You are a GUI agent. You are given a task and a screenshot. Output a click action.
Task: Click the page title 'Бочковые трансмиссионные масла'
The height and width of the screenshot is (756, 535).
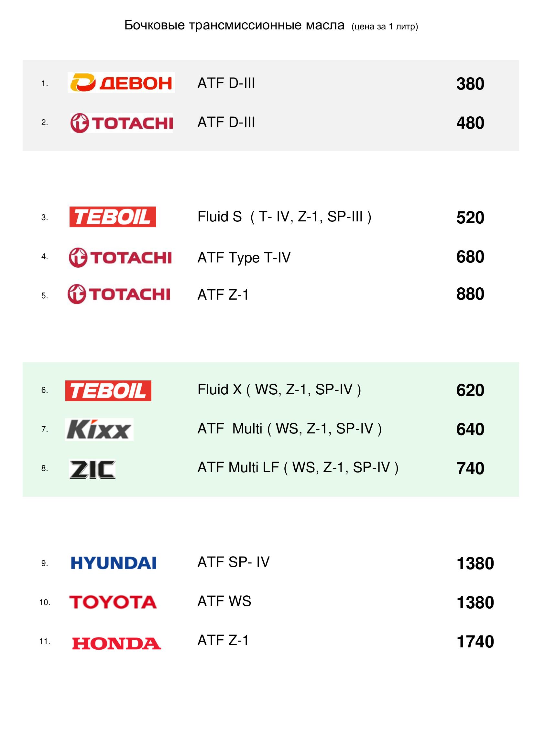pos(234,25)
